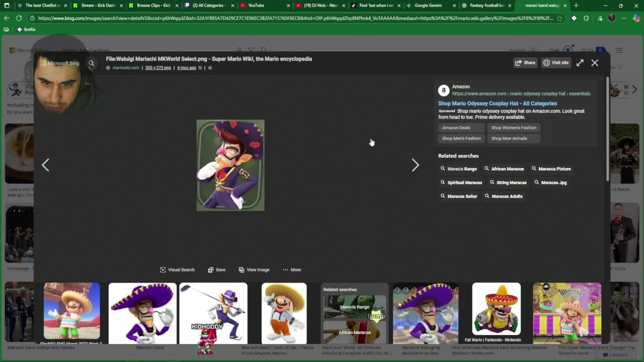Close the YouTube tab
644x362 pixels.
(x=288, y=6)
